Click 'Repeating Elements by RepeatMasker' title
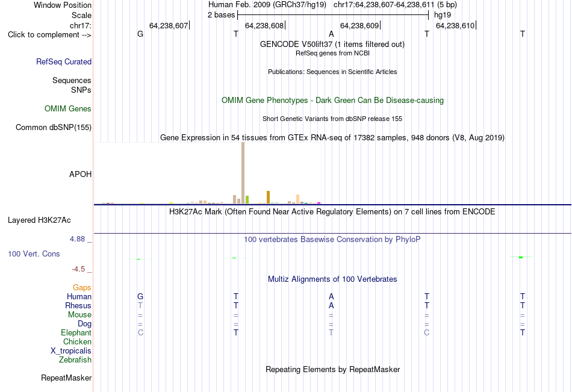Screen dimensions: 572x392 point(333,369)
